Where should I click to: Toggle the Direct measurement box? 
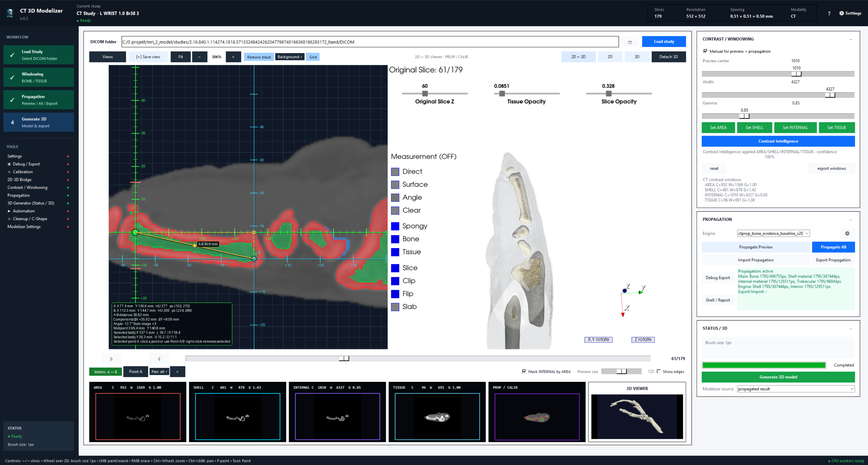pos(395,172)
